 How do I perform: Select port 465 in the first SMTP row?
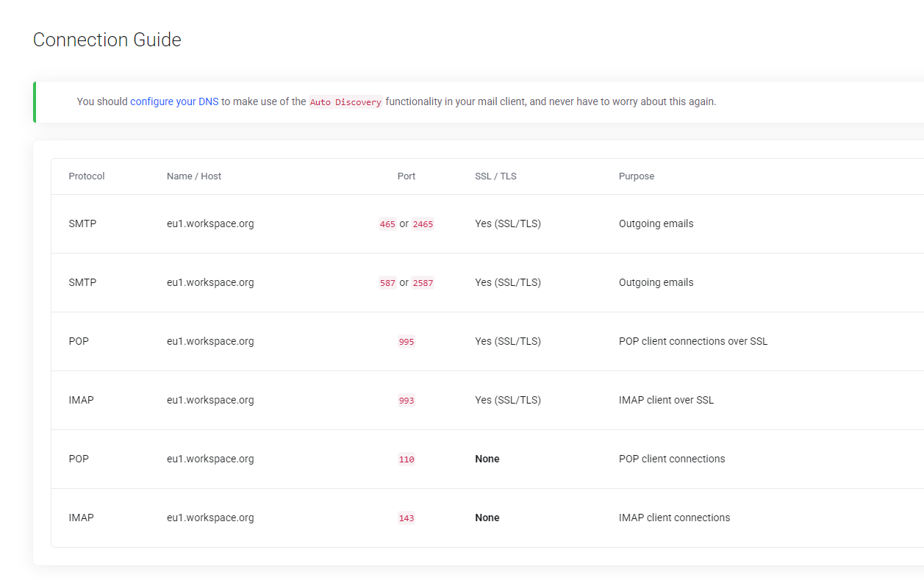click(387, 224)
